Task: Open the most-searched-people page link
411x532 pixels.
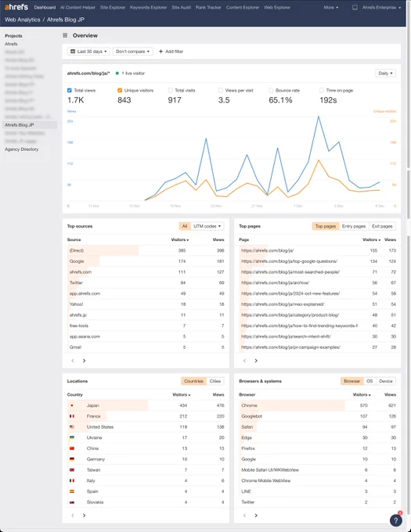Action: pyautogui.click(x=290, y=271)
